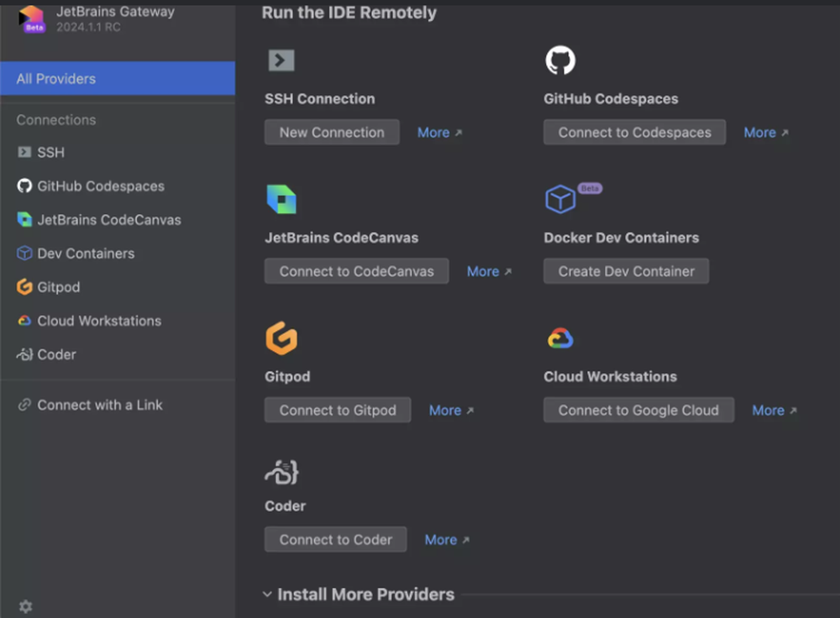
Task: Click the Connections section label
Action: point(56,120)
